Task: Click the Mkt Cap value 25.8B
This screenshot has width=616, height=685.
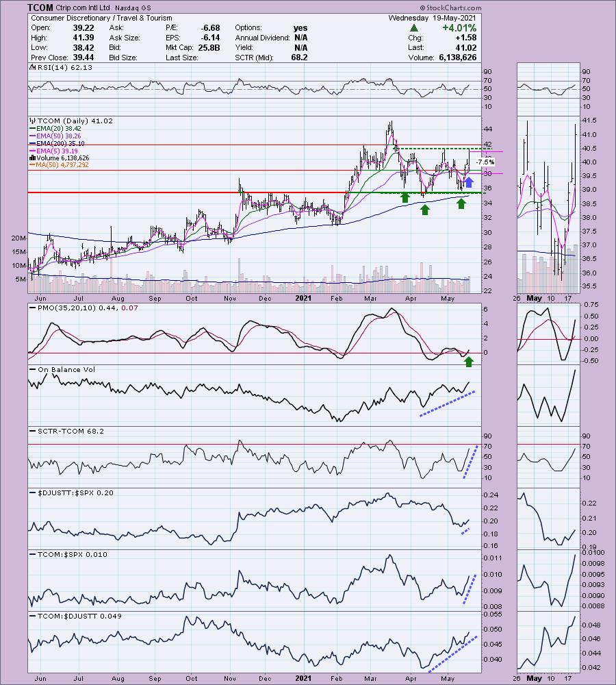Action: coord(209,48)
